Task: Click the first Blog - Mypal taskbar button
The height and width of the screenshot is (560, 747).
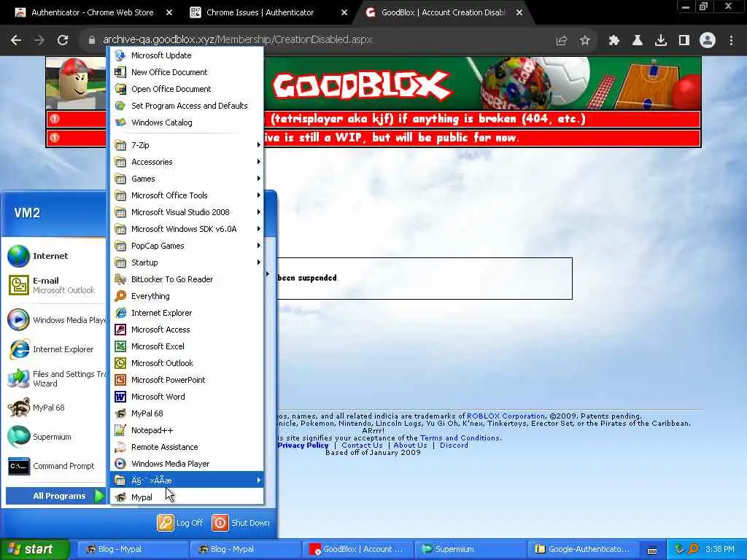Action: 133,549
